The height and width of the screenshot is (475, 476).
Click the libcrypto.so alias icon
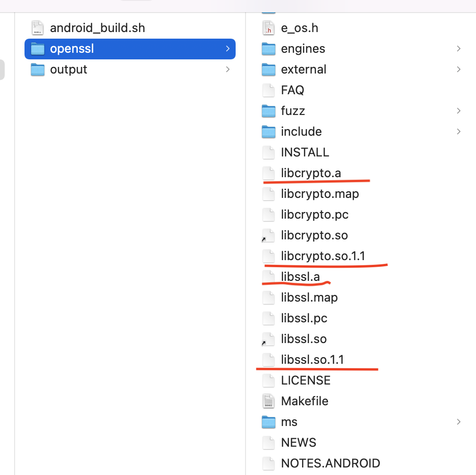268,235
